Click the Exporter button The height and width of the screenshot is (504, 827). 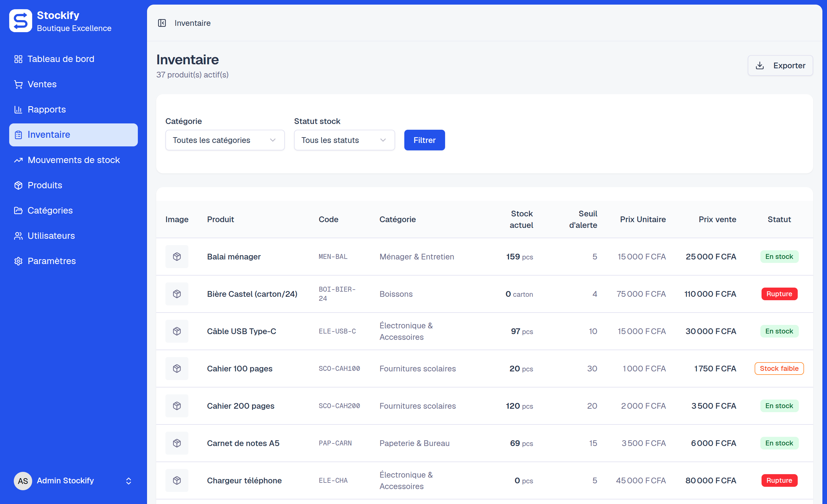780,65
